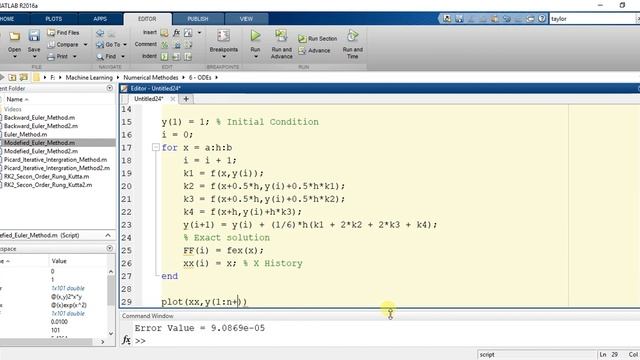The height and width of the screenshot is (360, 640).
Task: Click the decrease indent icon
Action: pos(188,56)
